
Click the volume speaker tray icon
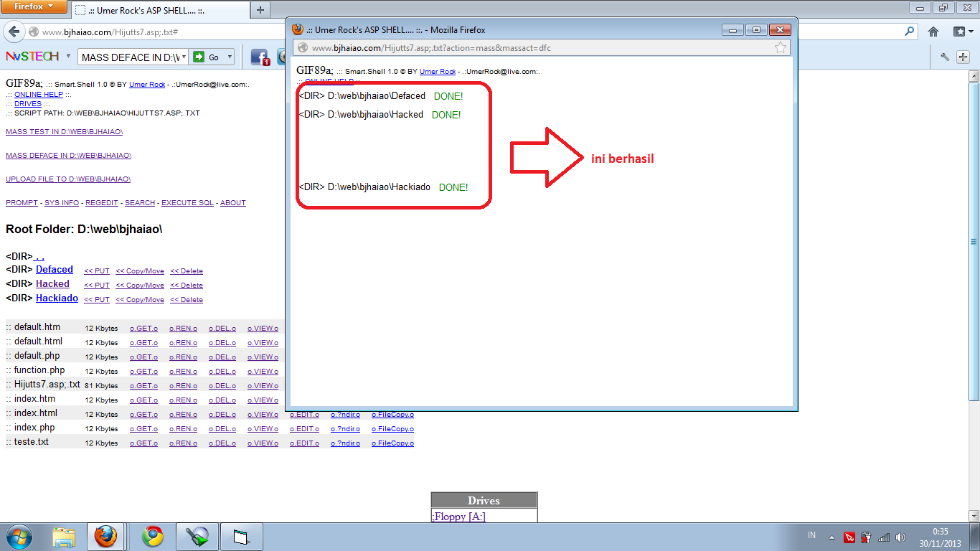pos(900,537)
